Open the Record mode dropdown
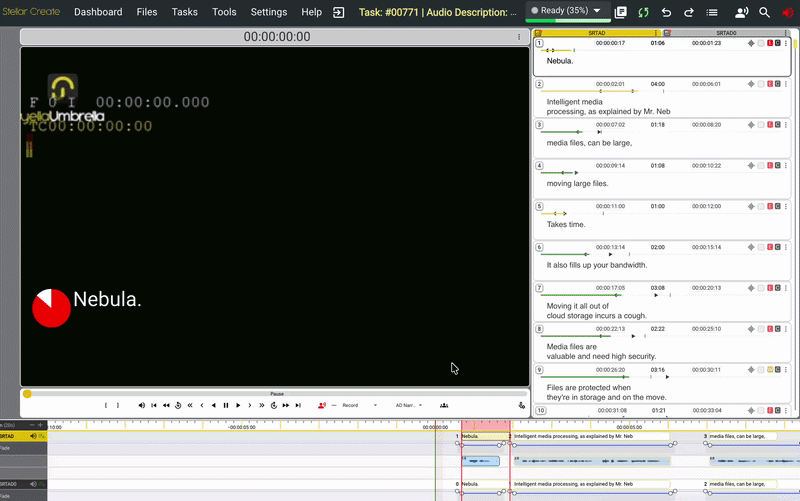 [359, 406]
